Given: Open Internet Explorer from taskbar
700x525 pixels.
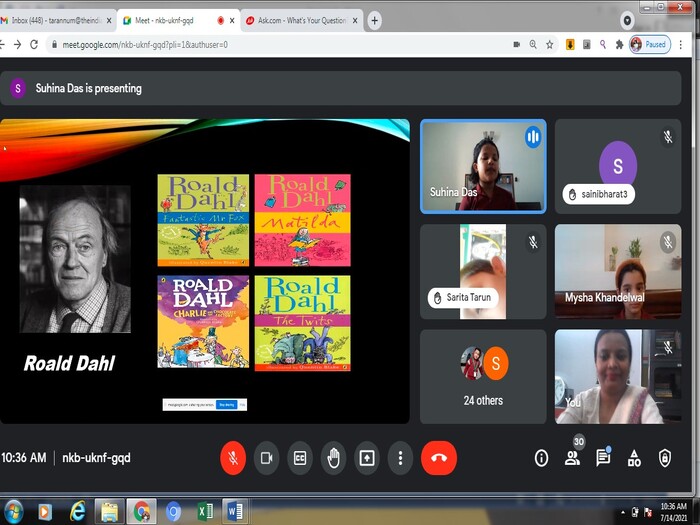Looking at the screenshot, I should [77, 512].
